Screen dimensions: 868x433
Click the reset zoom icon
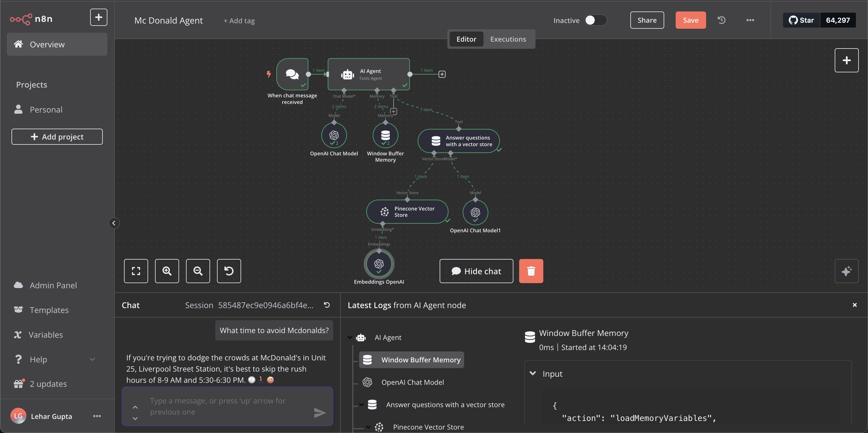[x=229, y=271]
